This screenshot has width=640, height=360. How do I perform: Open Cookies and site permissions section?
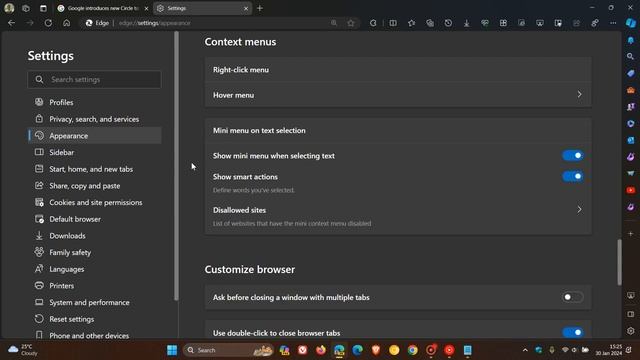95,202
